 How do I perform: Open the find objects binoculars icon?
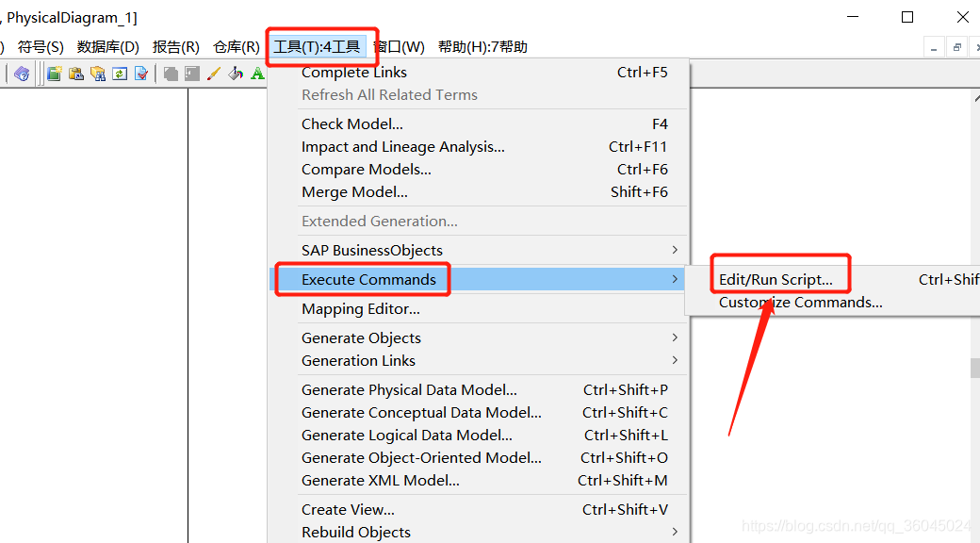98,74
